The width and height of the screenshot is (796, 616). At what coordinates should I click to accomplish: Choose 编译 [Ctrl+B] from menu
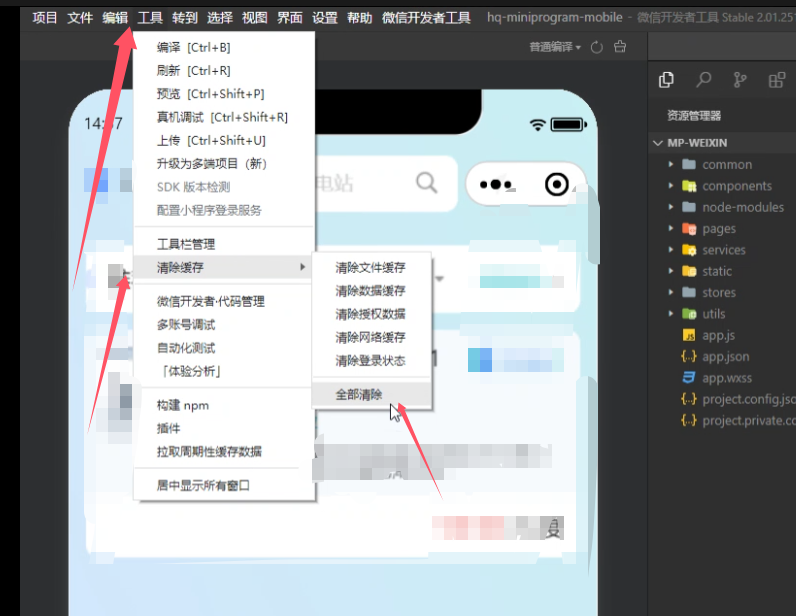click(224, 47)
